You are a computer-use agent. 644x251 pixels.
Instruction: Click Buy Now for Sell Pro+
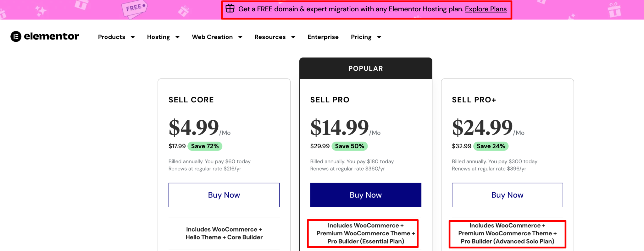point(507,195)
